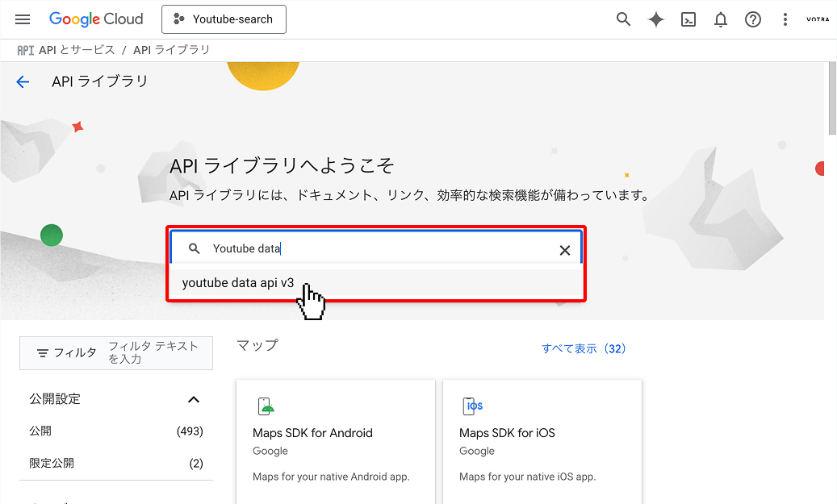This screenshot has width=837, height=504.
Task: Click the マップ section heading
Action: point(257,345)
